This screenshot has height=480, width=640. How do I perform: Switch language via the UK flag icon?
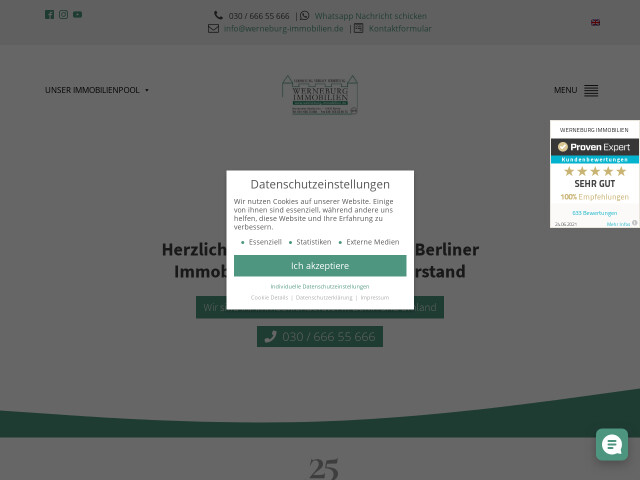tap(595, 22)
